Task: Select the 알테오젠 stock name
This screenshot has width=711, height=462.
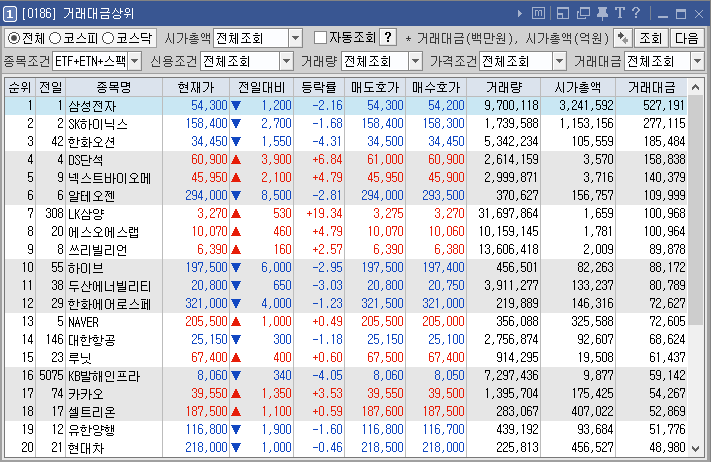Action: click(x=92, y=196)
